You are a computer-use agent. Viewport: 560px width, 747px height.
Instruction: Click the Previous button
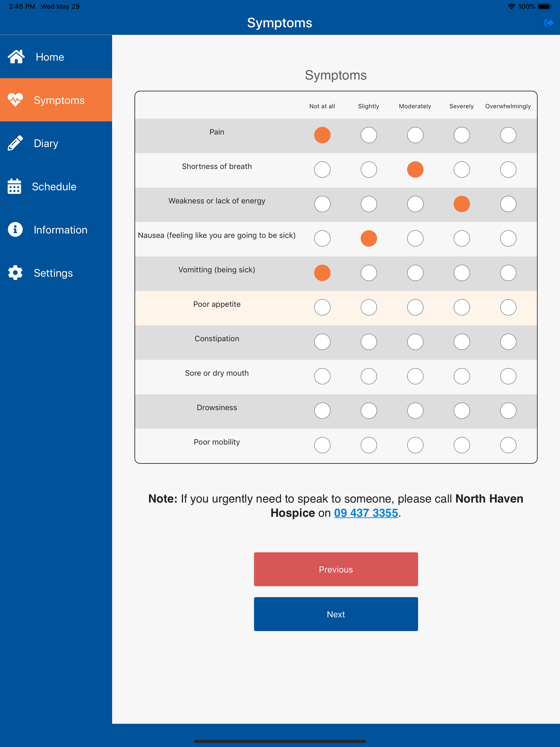pos(336,569)
